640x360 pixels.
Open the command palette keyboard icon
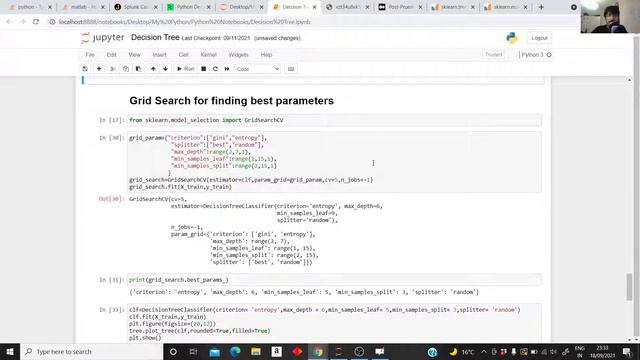(x=291, y=69)
